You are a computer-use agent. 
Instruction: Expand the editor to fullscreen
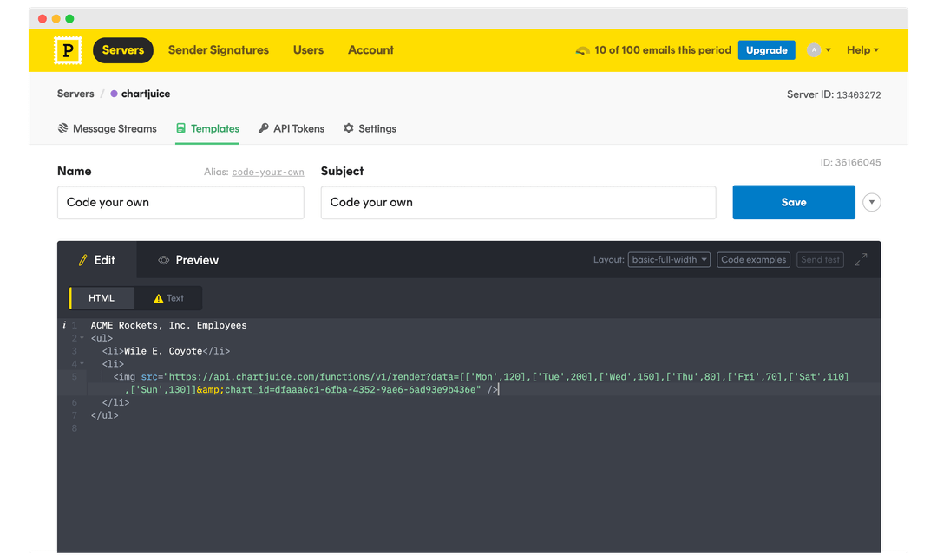[x=860, y=260]
